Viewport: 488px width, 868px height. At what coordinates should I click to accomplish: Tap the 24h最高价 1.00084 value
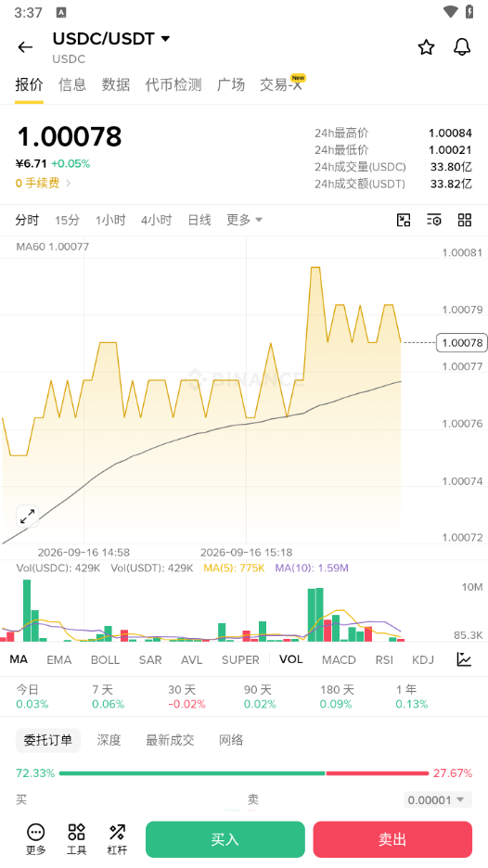coord(450,133)
